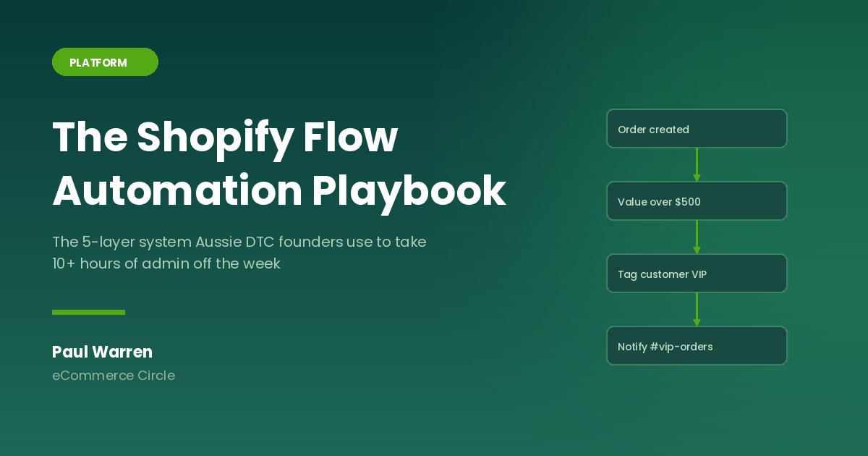
Task: Click the subtitle starting "The 5-layer system"
Action: [x=239, y=253]
